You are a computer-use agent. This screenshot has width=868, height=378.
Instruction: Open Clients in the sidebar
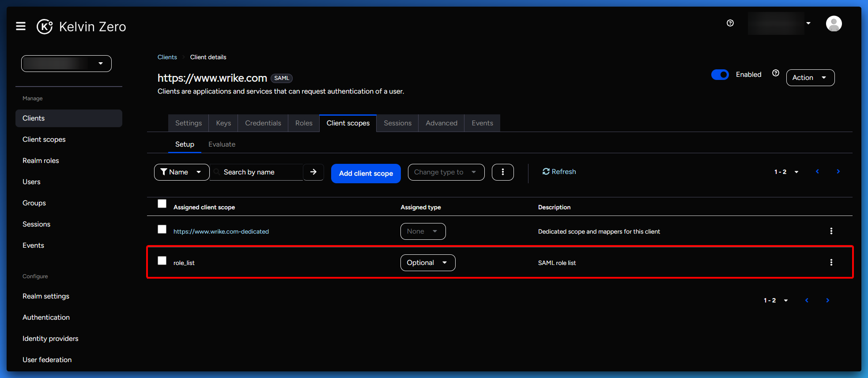69,118
